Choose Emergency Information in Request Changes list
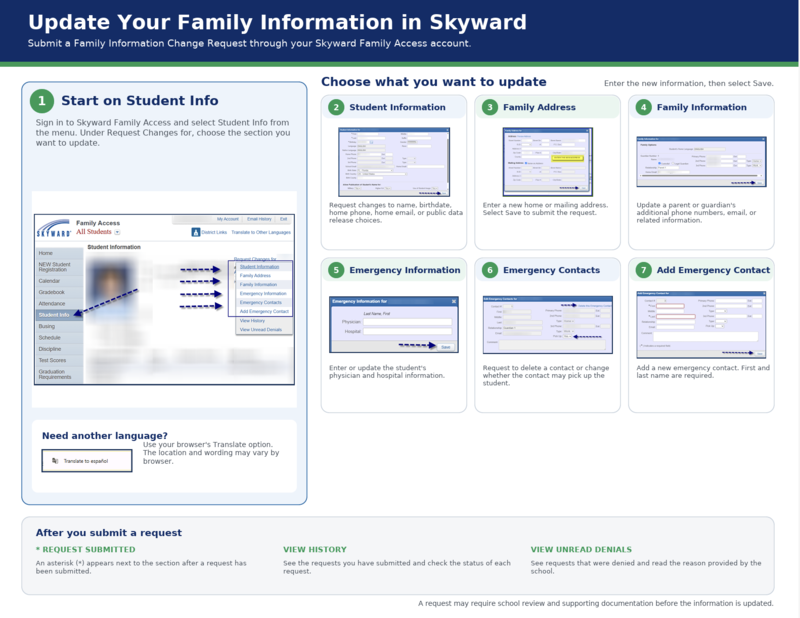Viewport: 800px width, 618px height. [x=263, y=293]
